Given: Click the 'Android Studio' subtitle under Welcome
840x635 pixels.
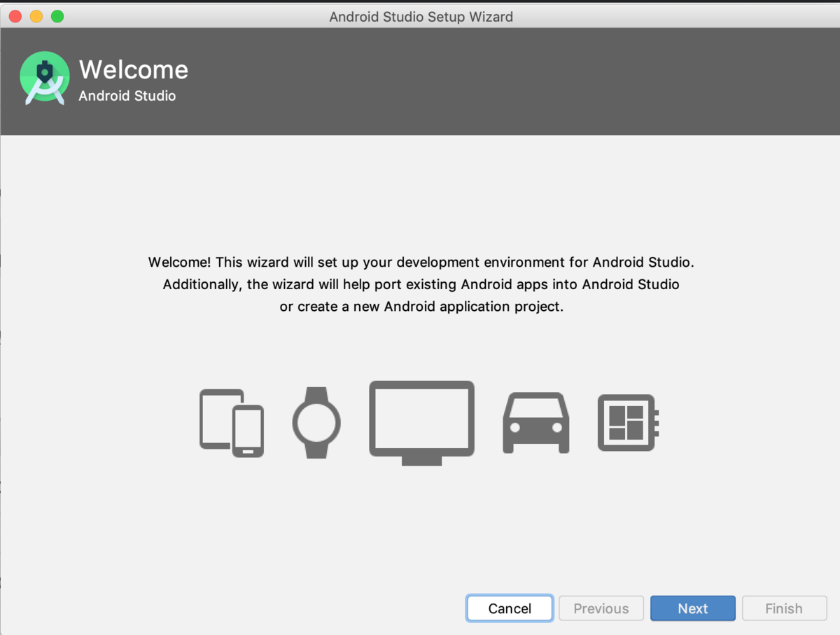Looking at the screenshot, I should (x=127, y=96).
